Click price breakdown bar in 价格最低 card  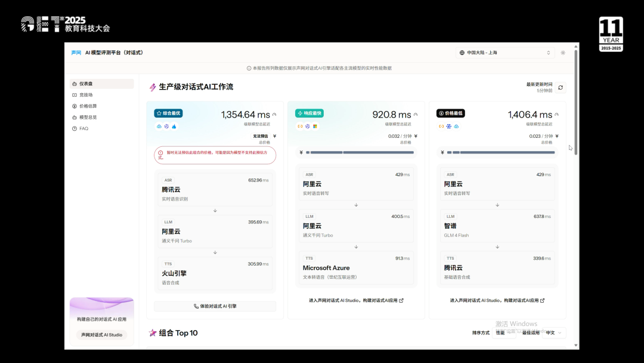coord(501,152)
